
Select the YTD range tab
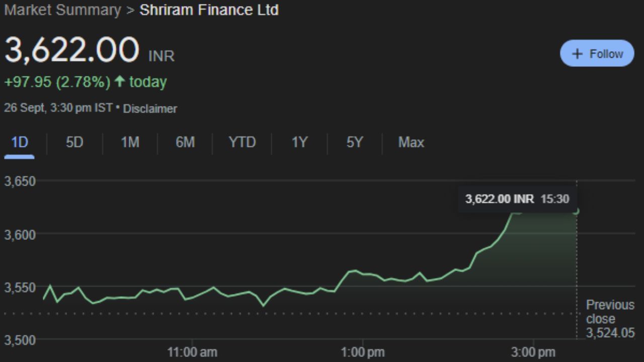tap(242, 143)
